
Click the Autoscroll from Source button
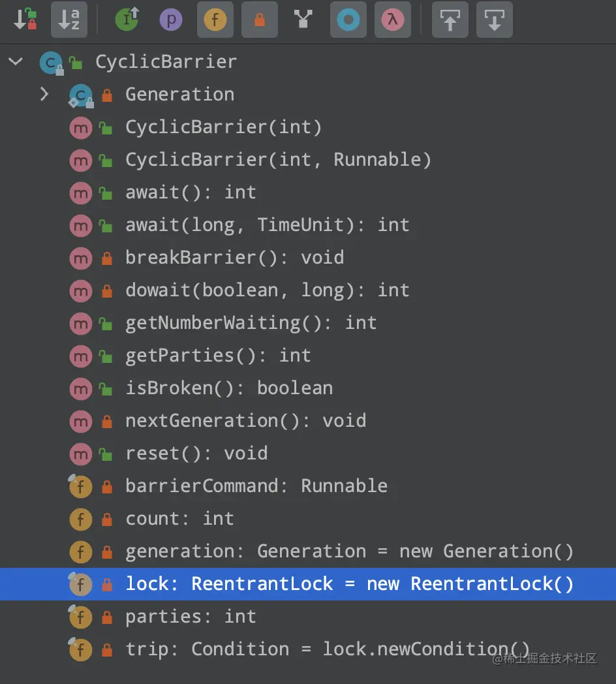pos(494,20)
